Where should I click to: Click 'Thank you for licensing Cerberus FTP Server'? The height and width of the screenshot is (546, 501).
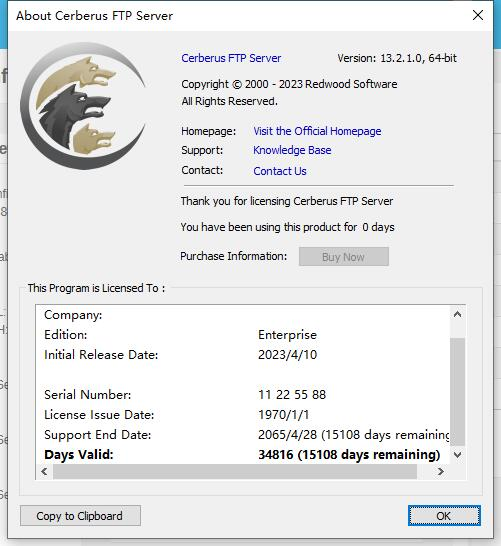pos(287,201)
